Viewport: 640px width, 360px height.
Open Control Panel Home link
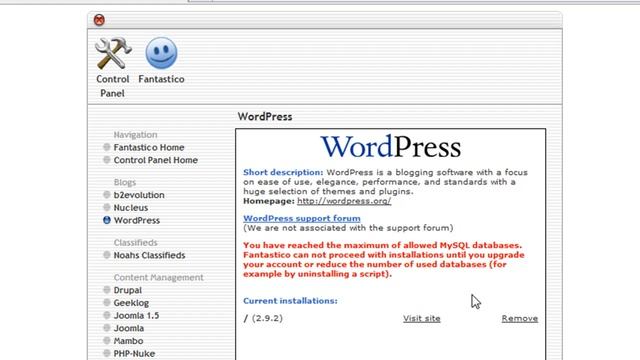click(156, 160)
